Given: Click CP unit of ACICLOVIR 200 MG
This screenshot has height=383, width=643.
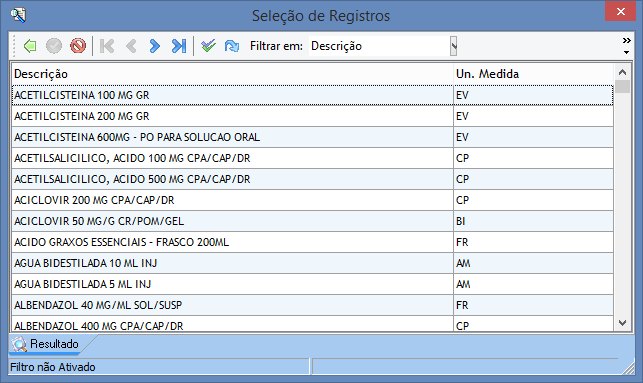Looking at the screenshot, I should (533, 200).
